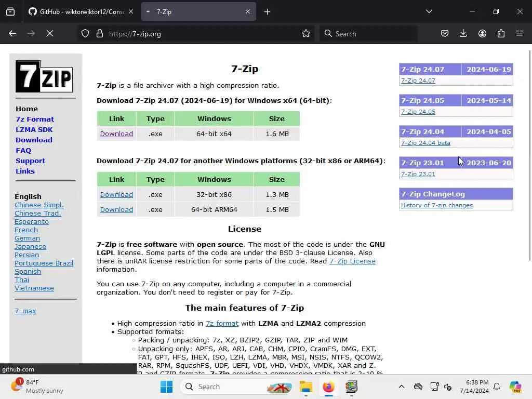Screen dimensions: 532x399
Task: Select the 7-Zip browser tab
Action: (198, 12)
